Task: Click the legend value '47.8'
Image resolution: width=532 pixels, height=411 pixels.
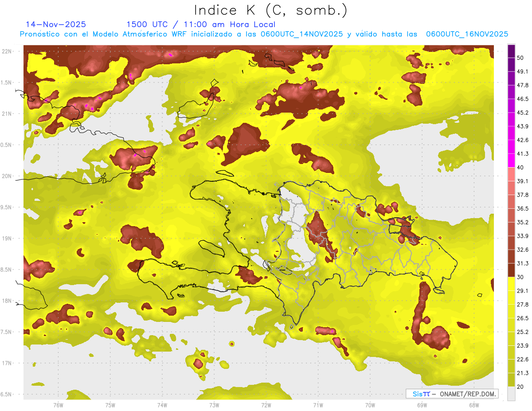Action: [523, 86]
